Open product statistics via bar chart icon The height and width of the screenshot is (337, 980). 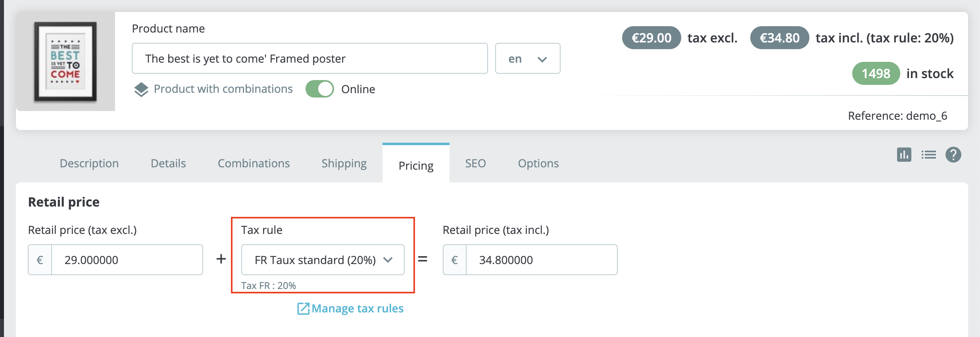point(903,155)
